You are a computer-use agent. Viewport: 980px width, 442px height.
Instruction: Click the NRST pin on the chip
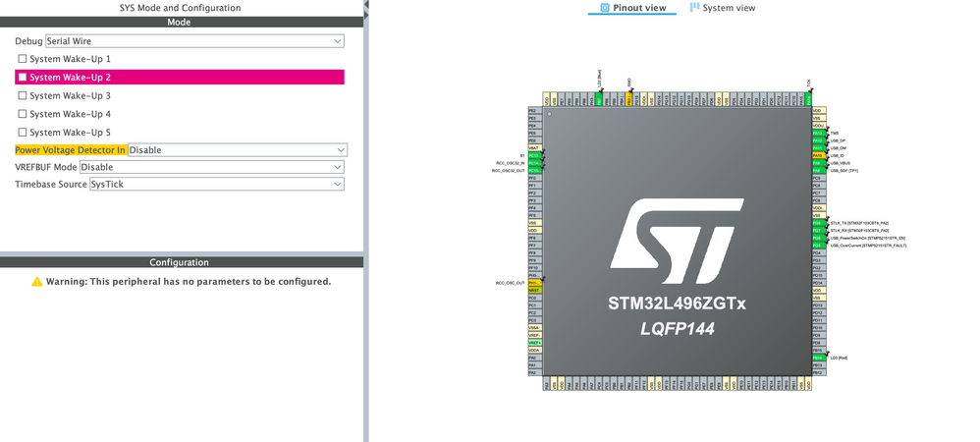tap(535, 290)
